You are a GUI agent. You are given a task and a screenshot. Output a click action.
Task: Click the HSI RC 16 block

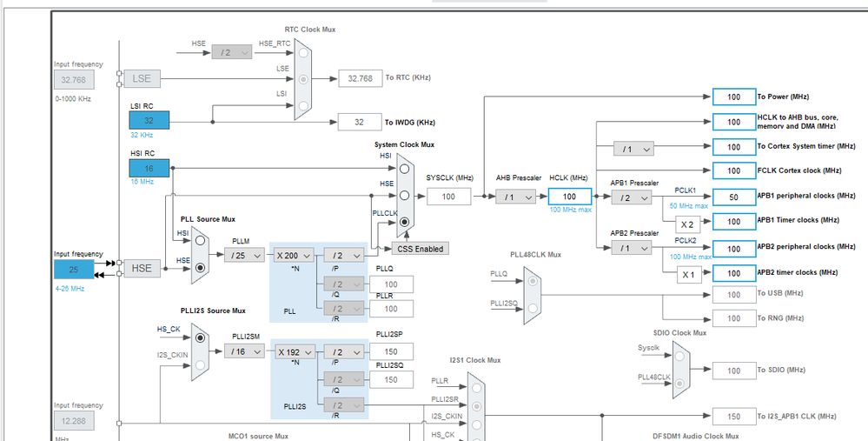point(149,169)
